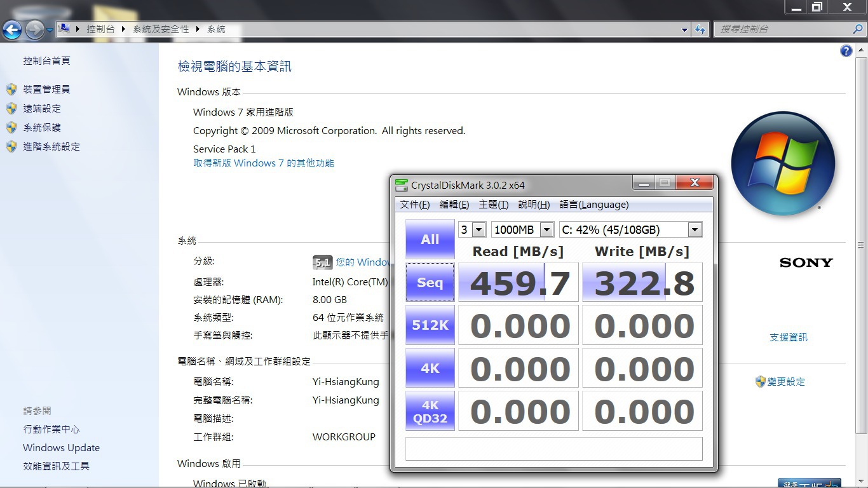Click the 8.00 GB RAM value

coord(330,300)
